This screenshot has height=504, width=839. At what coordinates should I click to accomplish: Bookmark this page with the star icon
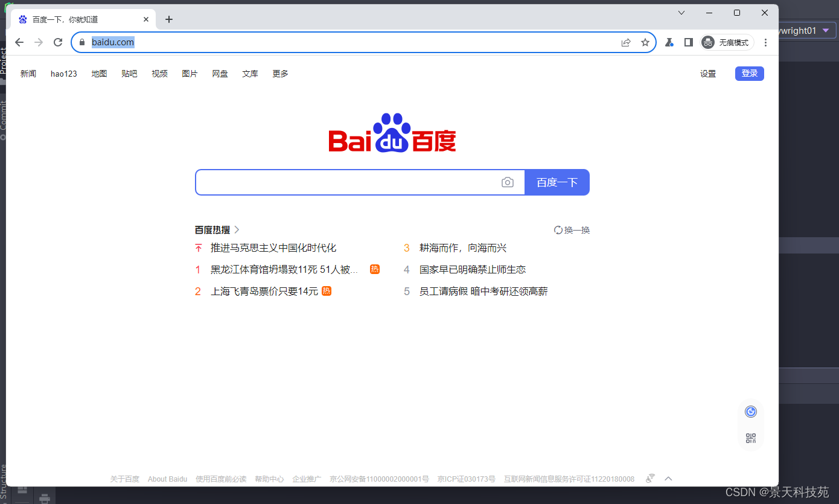(645, 42)
